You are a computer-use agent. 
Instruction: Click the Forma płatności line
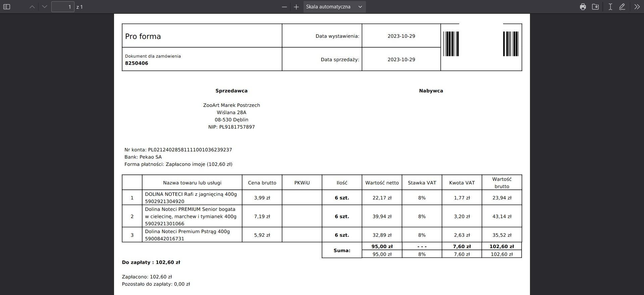point(178,164)
